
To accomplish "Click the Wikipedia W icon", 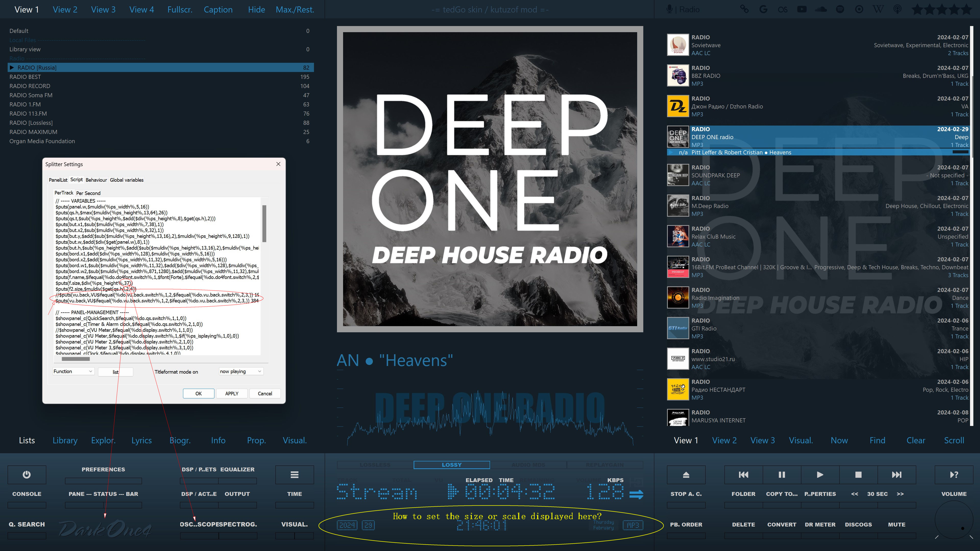I will point(878,9).
